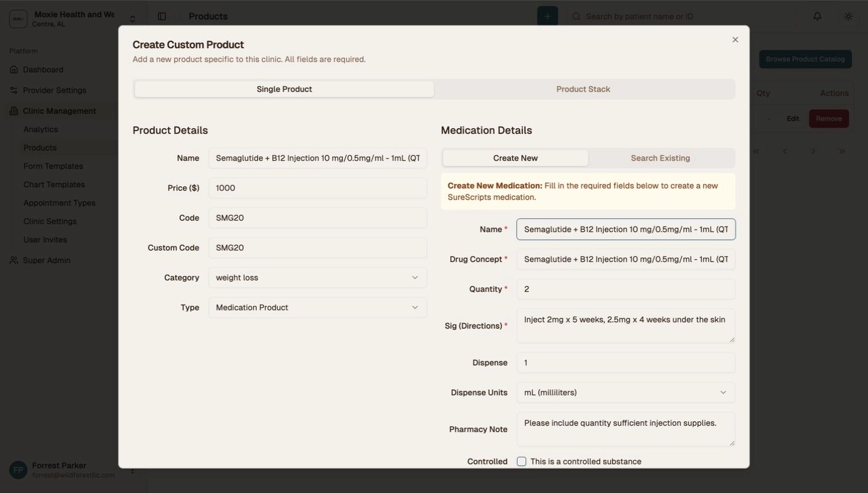The image size is (868, 493).
Task: Open Clinic Management via its building icon
Action: (13, 111)
